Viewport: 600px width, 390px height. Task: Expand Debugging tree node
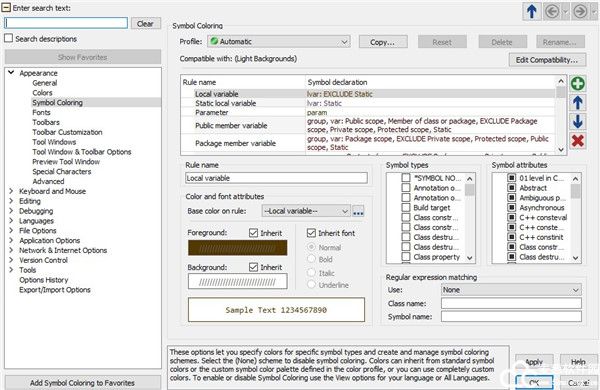point(11,211)
